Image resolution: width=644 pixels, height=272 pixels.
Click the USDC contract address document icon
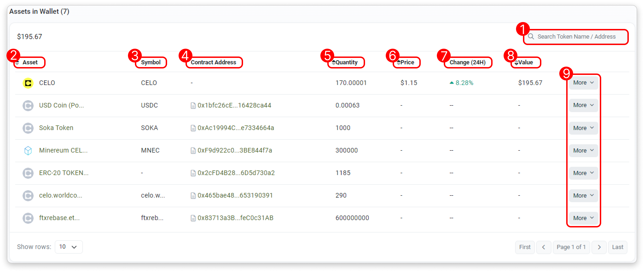tap(193, 105)
